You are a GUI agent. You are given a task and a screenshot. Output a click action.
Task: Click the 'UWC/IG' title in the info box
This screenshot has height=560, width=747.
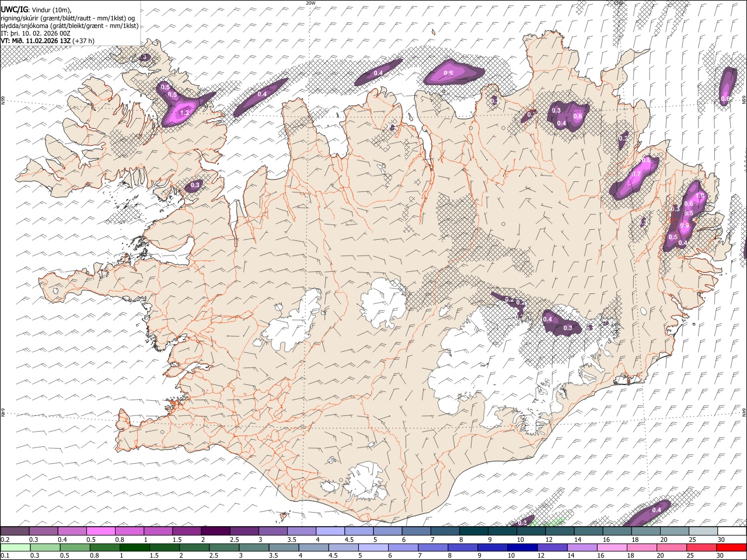[15, 10]
